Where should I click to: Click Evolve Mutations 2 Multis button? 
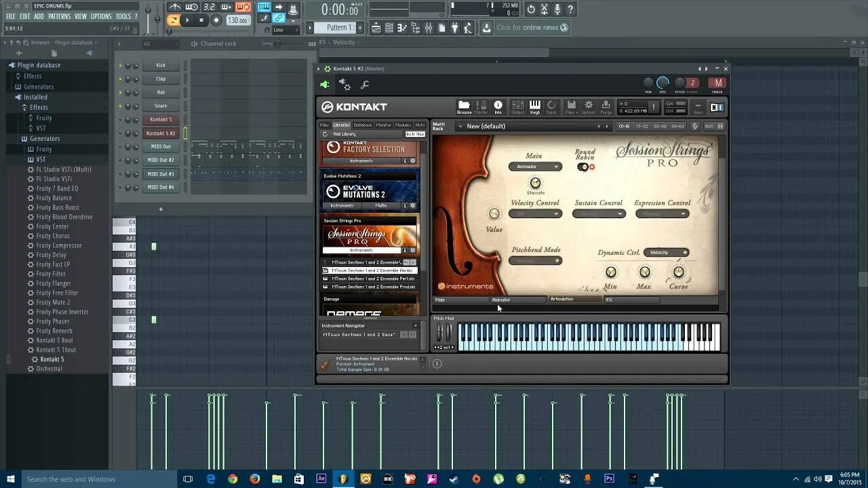tap(381, 205)
